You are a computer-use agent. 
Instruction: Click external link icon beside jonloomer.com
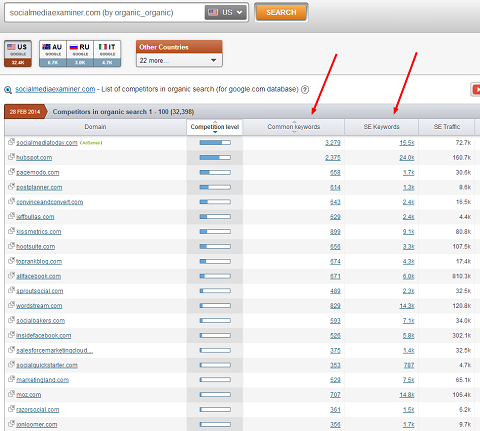click(11, 424)
